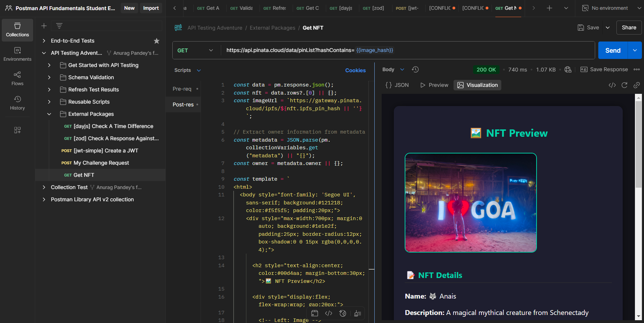Viewport: 644px width, 323px height.
Task: Expand the Reusable Scripts folder
Action: coord(49,102)
